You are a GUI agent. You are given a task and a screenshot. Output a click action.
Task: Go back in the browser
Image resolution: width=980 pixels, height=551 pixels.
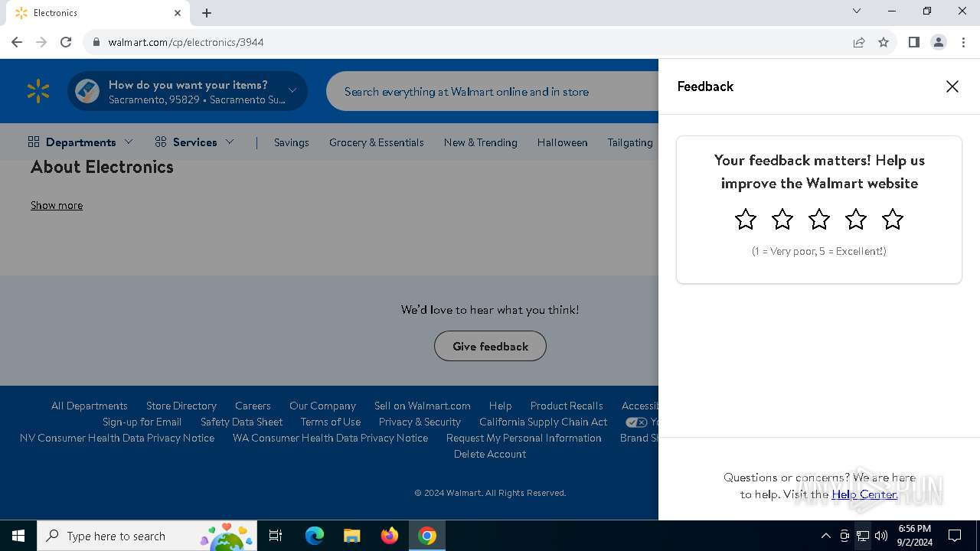17,42
